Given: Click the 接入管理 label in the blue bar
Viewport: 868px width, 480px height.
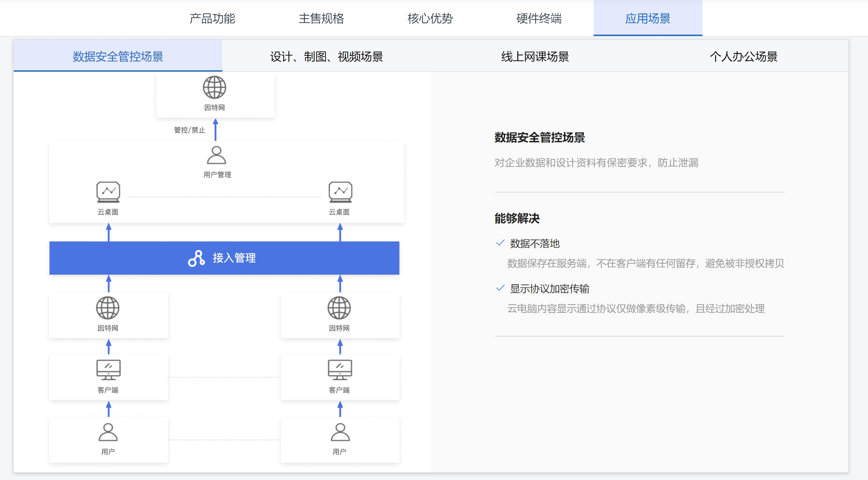Looking at the screenshot, I should coord(234,258).
